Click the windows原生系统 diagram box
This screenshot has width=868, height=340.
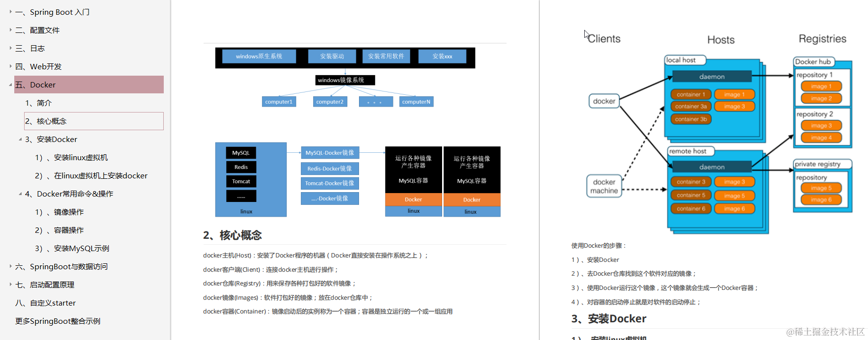259,57
